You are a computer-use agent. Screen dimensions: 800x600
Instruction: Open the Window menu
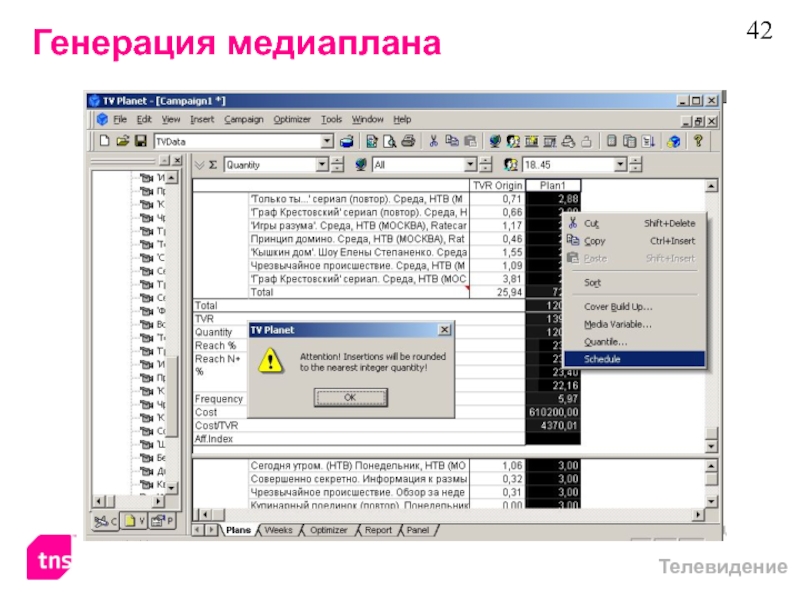367,119
